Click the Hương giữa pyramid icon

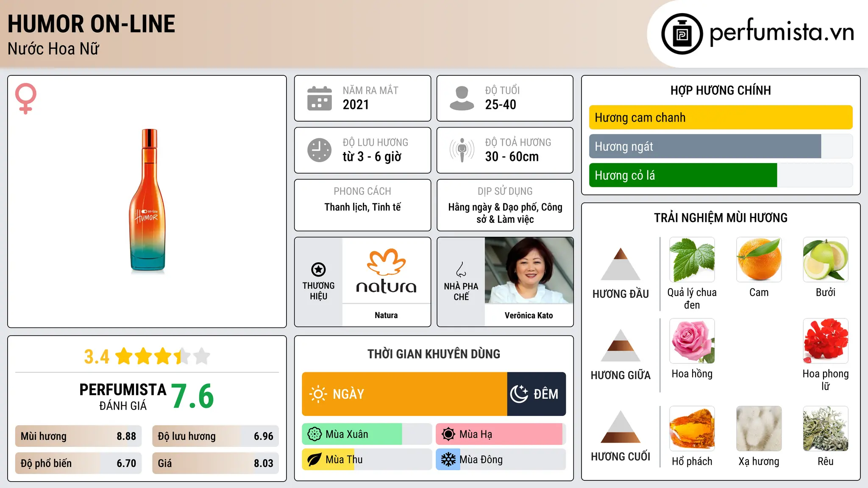(620, 345)
